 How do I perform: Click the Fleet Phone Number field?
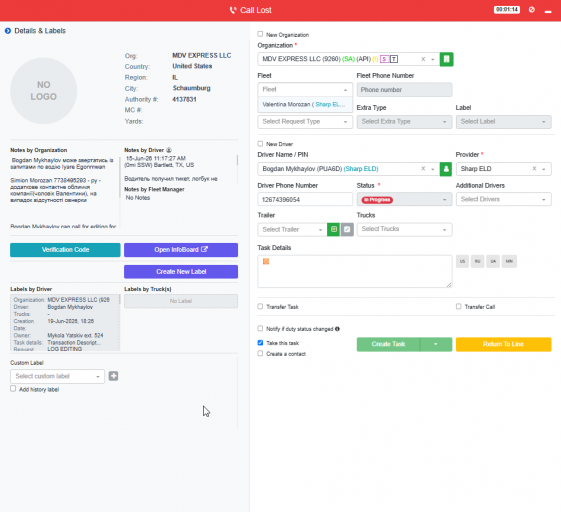coord(404,90)
